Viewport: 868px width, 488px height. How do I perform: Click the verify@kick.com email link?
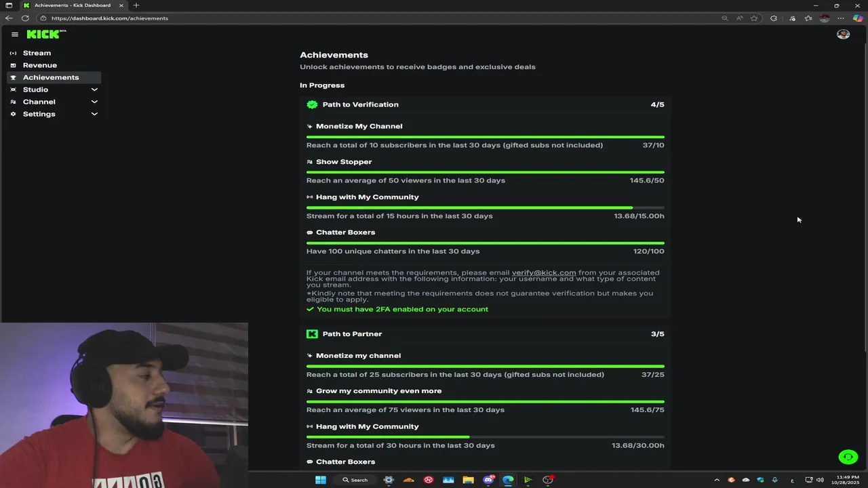(x=543, y=272)
